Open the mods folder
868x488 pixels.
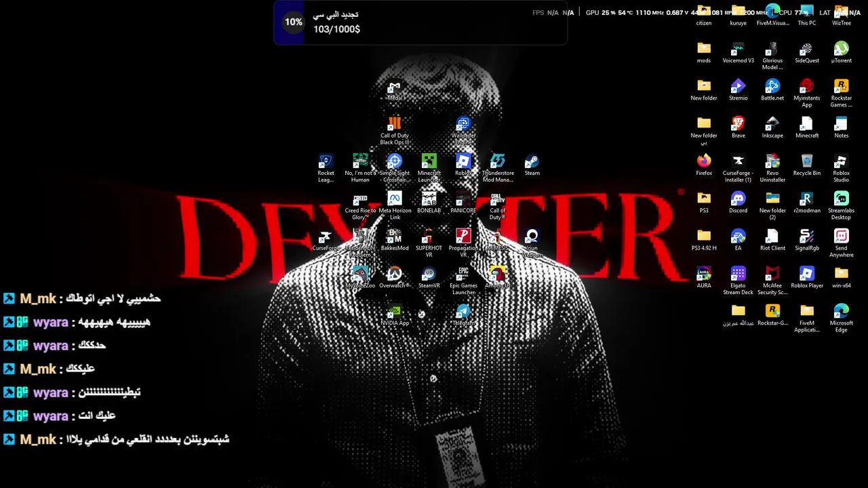click(704, 53)
